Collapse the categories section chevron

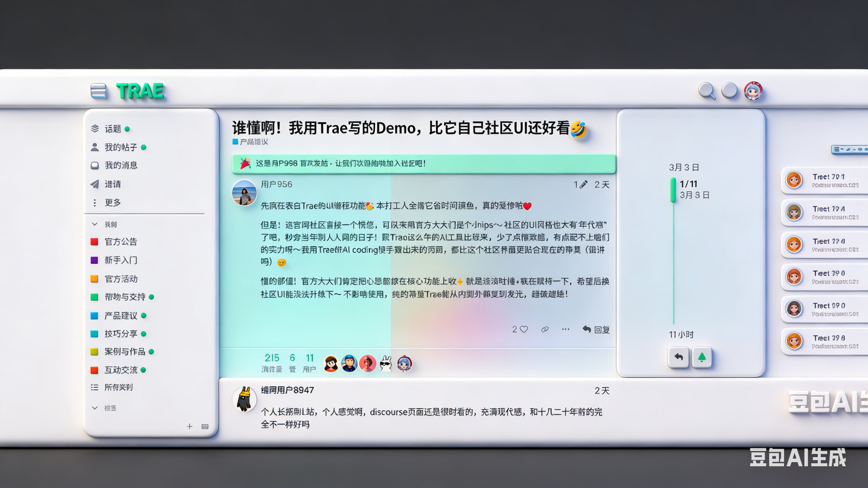(94, 224)
